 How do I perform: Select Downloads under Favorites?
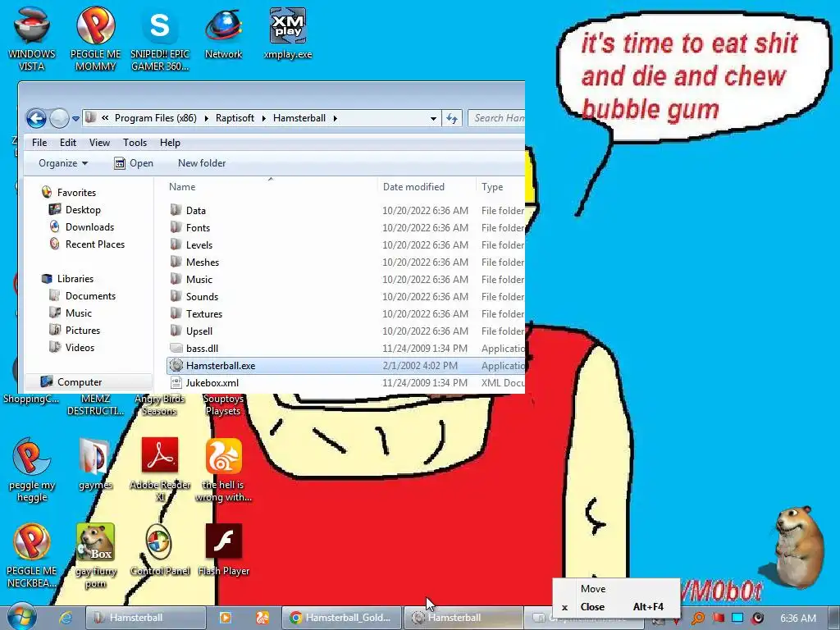coord(89,226)
